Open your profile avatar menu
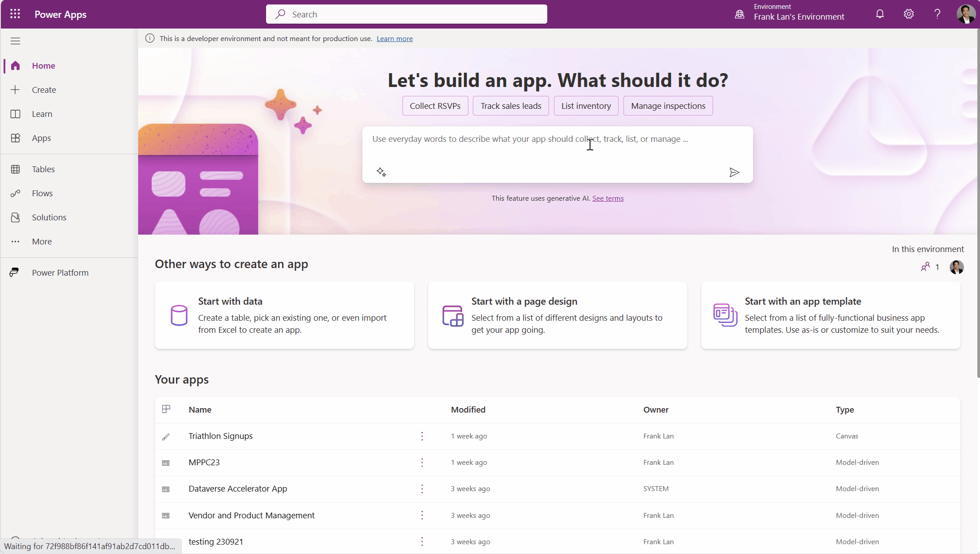 [x=966, y=14]
